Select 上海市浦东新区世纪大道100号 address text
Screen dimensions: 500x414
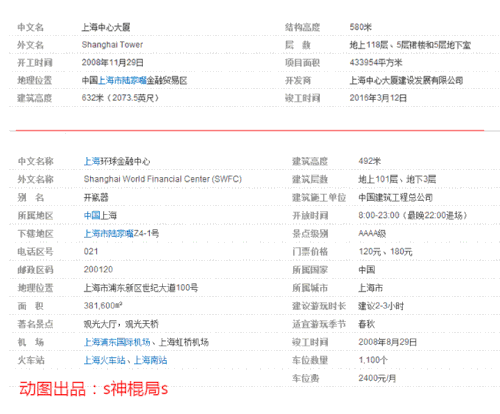click(x=141, y=288)
